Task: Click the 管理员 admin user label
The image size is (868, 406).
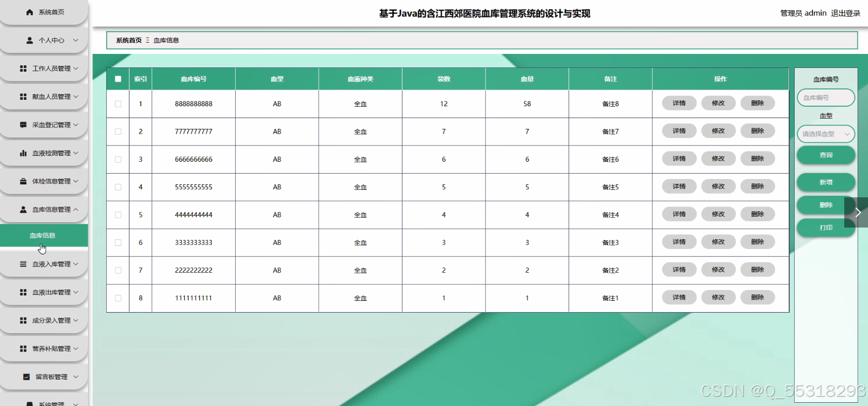Action: (x=803, y=13)
